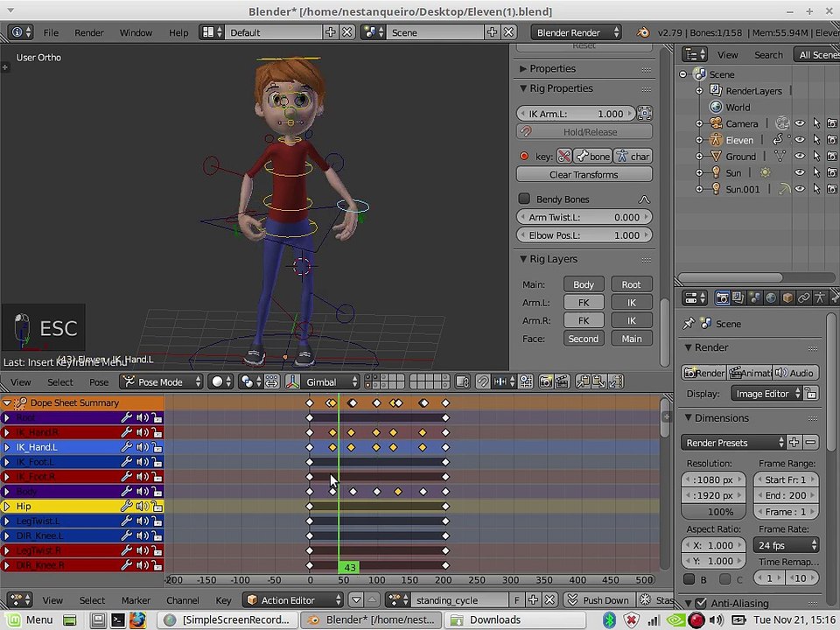Click the FK button for Arm.L

[584, 303]
